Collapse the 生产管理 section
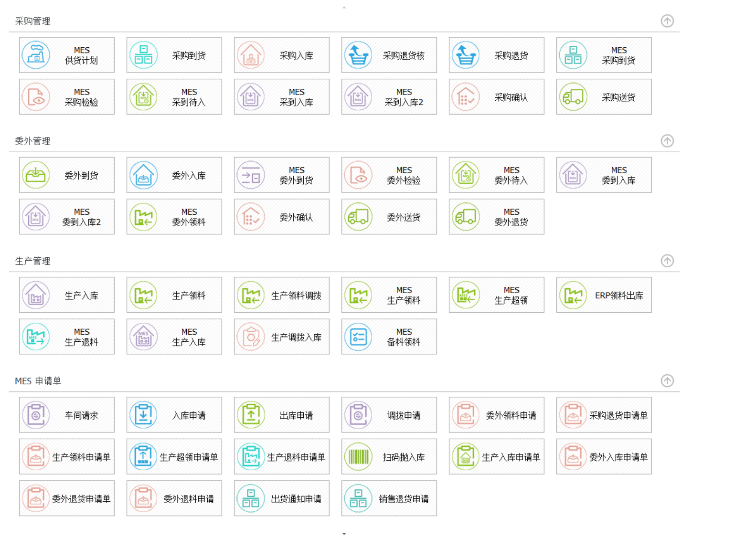756x538 pixels. (x=667, y=261)
